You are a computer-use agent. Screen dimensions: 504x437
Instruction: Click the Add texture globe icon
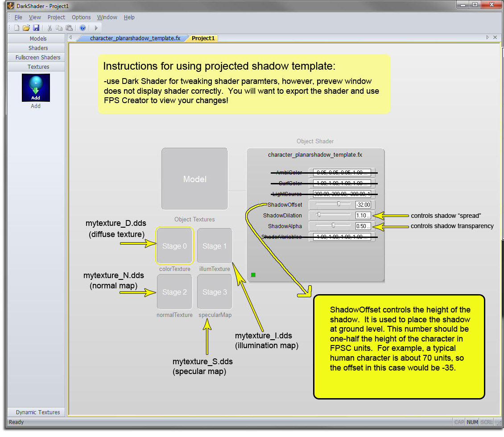click(x=36, y=87)
